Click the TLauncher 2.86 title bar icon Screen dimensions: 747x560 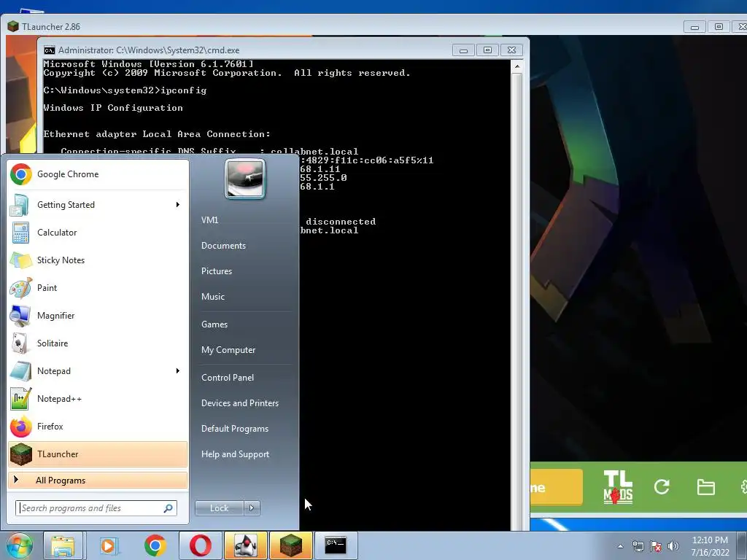point(13,26)
